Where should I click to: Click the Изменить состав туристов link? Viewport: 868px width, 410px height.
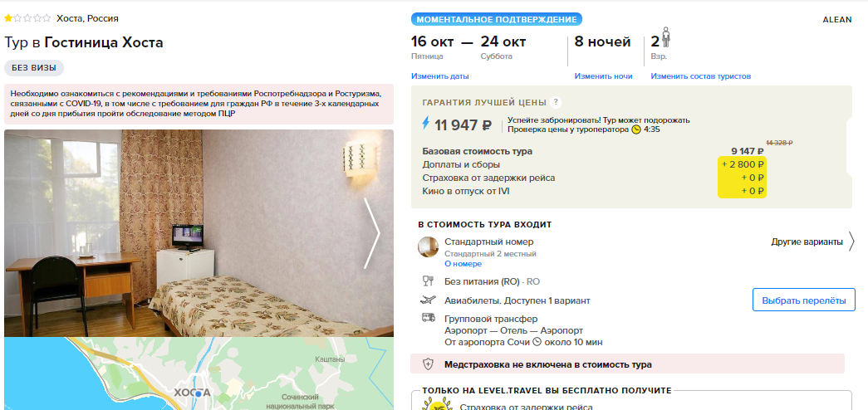701,76
